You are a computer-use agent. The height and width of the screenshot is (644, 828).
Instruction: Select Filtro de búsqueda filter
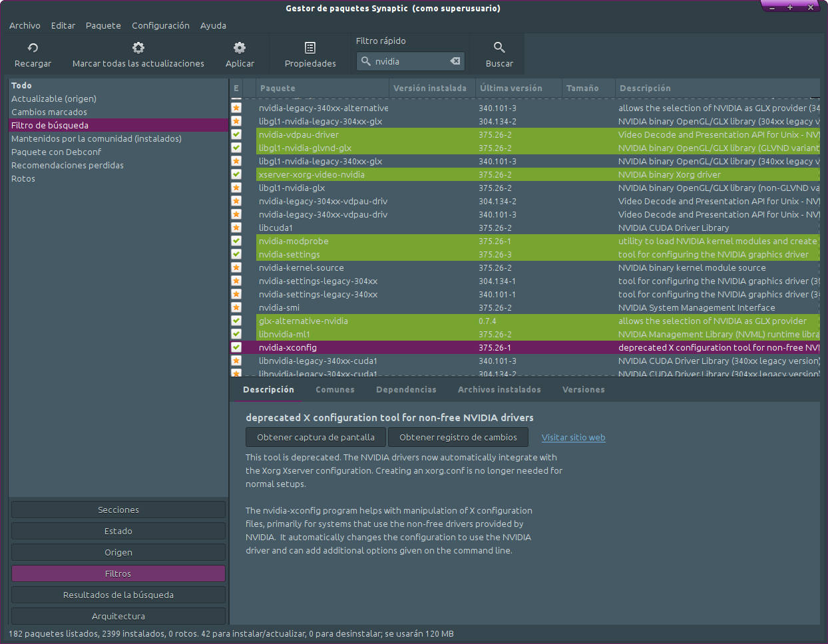click(118, 125)
